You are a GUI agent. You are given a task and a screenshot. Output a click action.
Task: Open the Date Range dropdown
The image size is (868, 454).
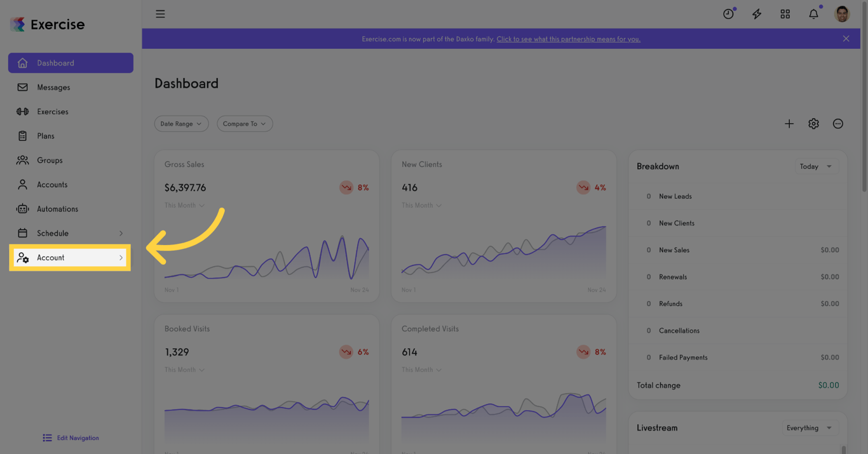(x=181, y=123)
